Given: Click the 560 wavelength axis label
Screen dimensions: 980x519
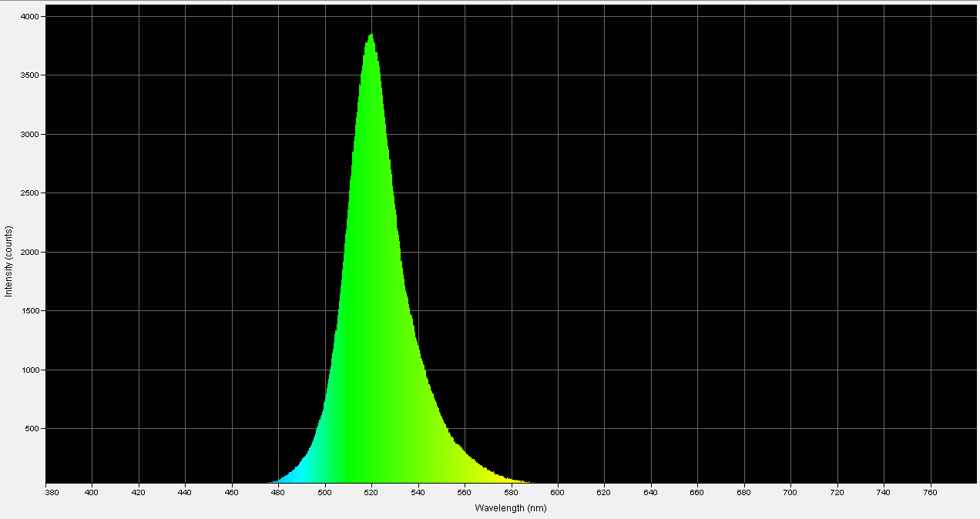Looking at the screenshot, I should point(465,491).
